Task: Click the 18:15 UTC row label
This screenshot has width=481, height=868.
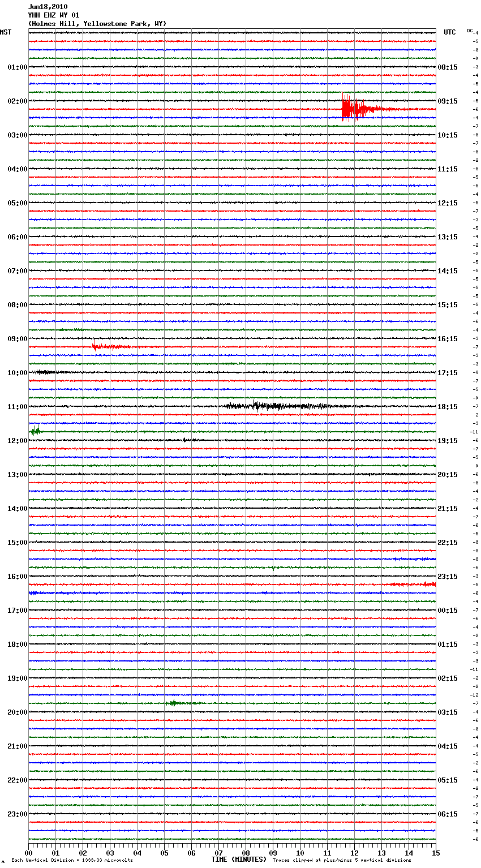Action: 448,407
